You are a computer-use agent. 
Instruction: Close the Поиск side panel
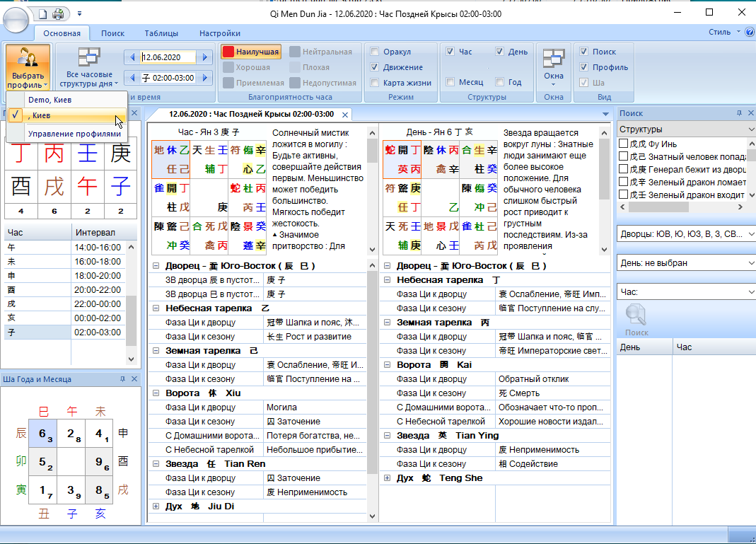click(x=751, y=113)
